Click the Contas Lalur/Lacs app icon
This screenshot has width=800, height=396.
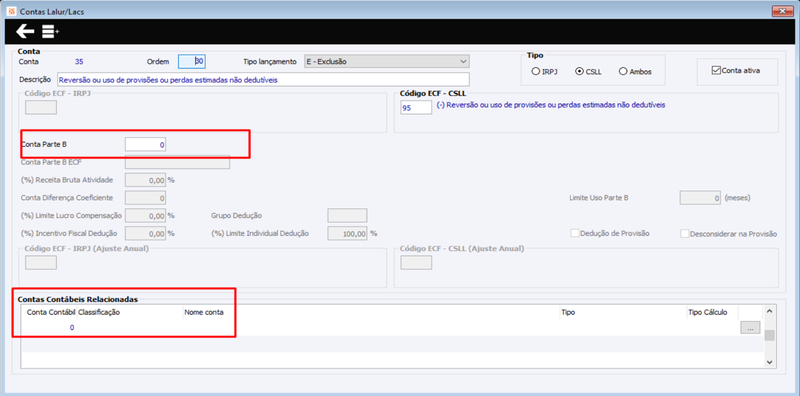(12, 11)
